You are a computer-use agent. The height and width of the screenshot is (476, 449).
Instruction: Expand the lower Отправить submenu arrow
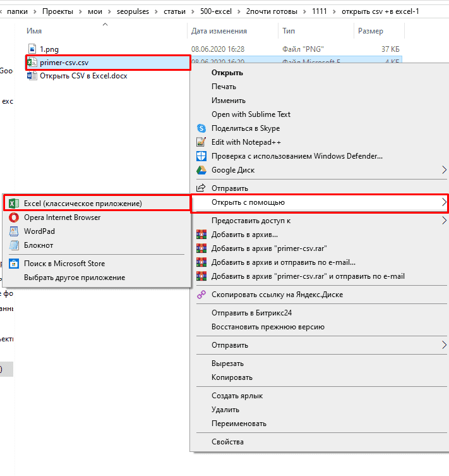[444, 345]
